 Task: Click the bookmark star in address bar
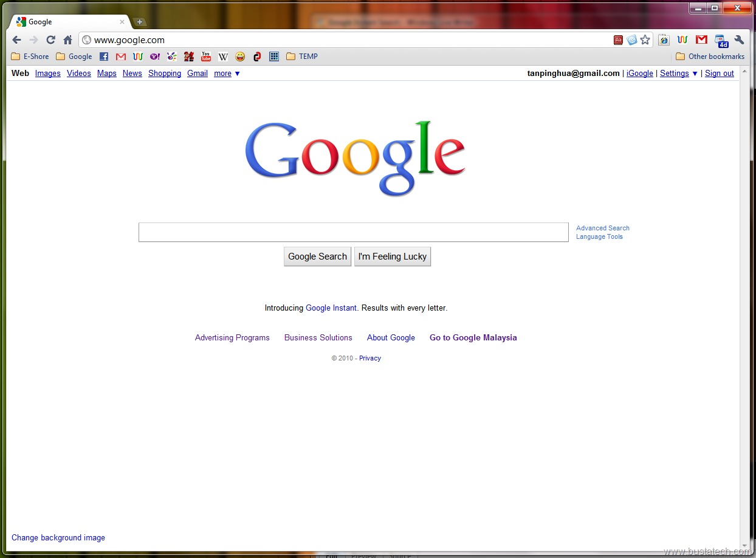(645, 40)
